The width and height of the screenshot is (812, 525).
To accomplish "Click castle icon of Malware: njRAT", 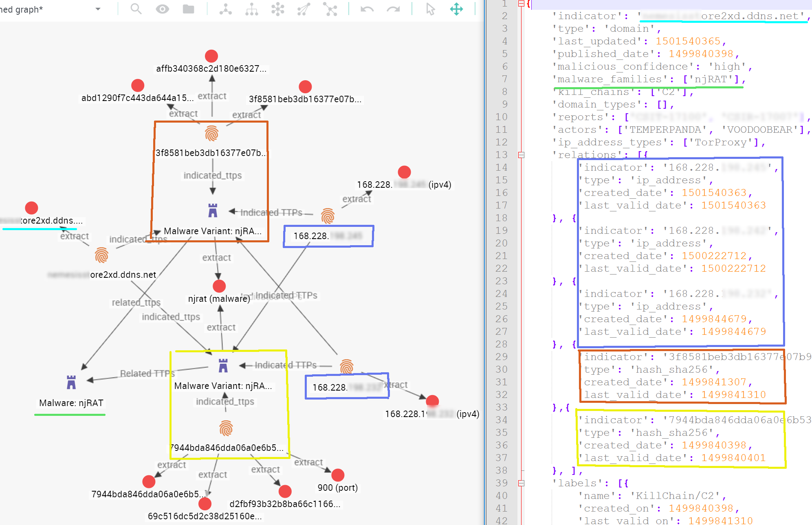I will [x=71, y=382].
